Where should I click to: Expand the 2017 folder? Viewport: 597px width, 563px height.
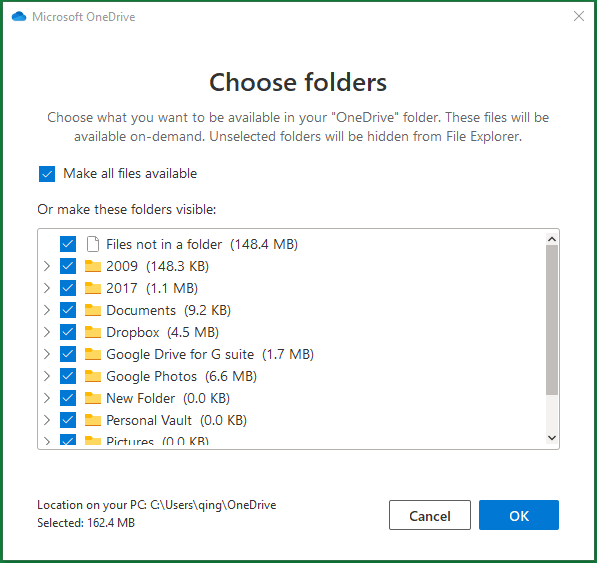pos(47,288)
